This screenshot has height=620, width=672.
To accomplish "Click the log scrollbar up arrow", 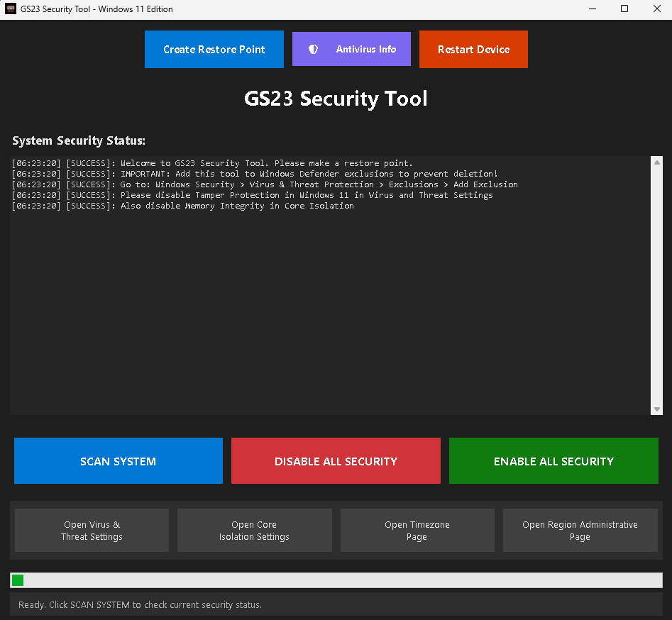I will [656, 162].
